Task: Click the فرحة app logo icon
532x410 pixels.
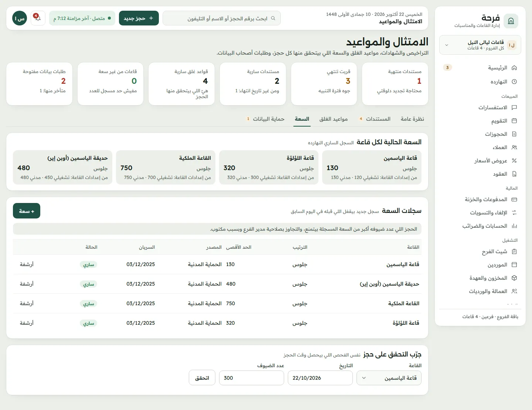Action: 511,21
